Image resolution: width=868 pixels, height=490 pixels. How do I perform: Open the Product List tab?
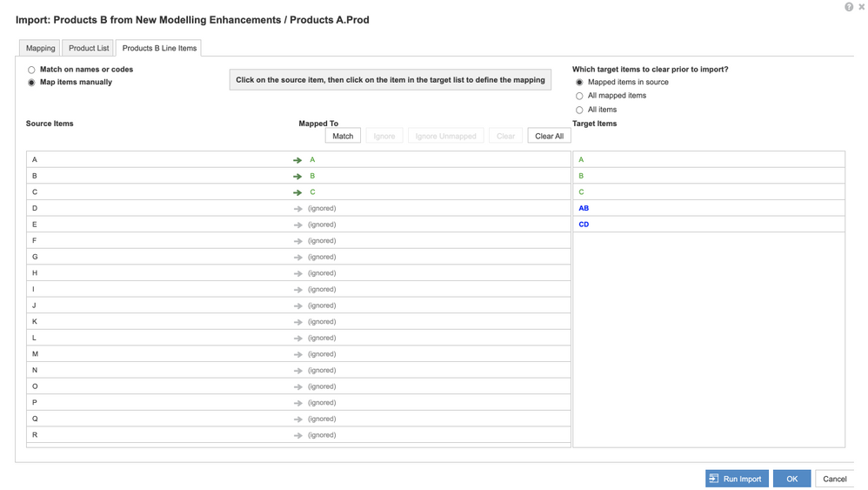pyautogui.click(x=89, y=48)
